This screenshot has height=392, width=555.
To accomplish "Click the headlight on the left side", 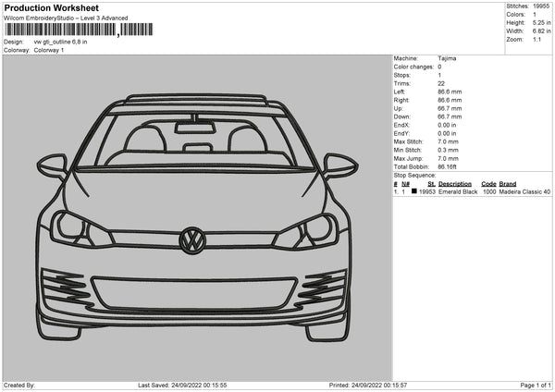I will (x=81, y=227).
